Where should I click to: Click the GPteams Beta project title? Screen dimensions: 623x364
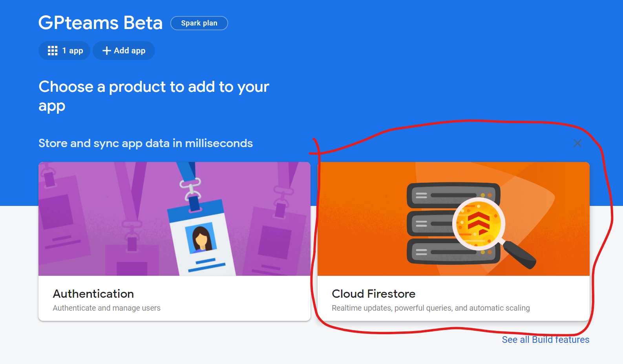pos(100,23)
